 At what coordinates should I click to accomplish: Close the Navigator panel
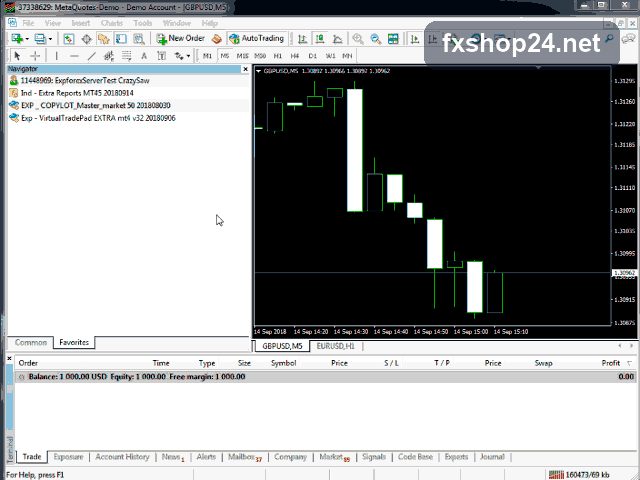point(245,69)
